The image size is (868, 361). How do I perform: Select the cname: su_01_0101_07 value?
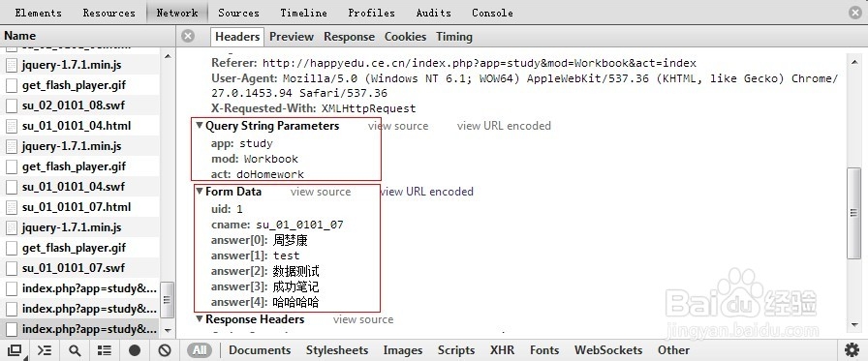tap(299, 225)
